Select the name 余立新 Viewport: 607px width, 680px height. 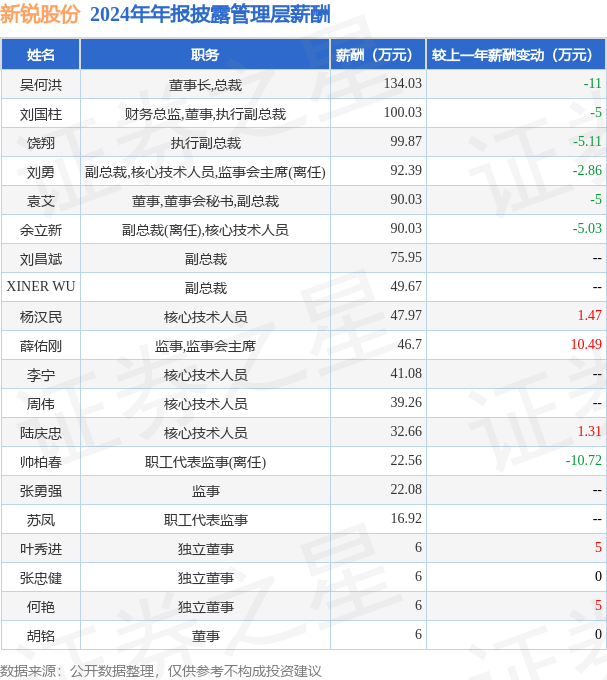41,230
